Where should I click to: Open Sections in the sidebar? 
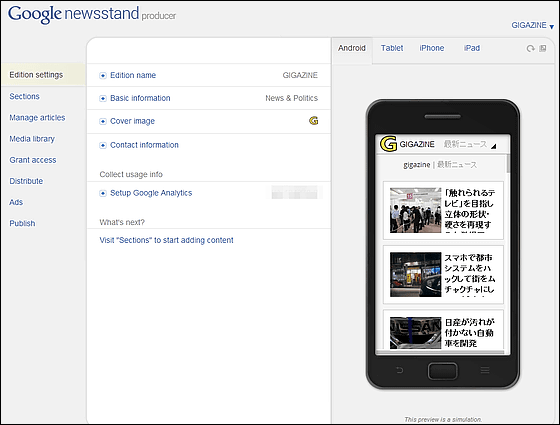click(24, 96)
